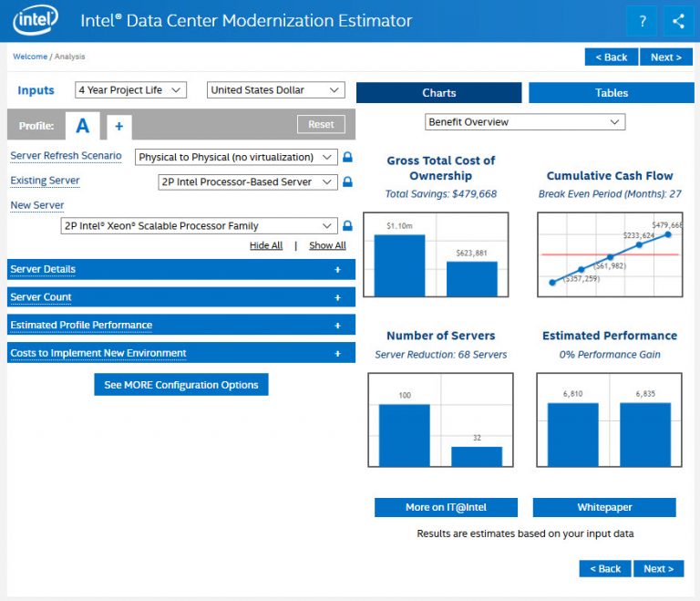Open the 4 Year Project Life dropdown
This screenshot has width=700, height=601.
[130, 89]
